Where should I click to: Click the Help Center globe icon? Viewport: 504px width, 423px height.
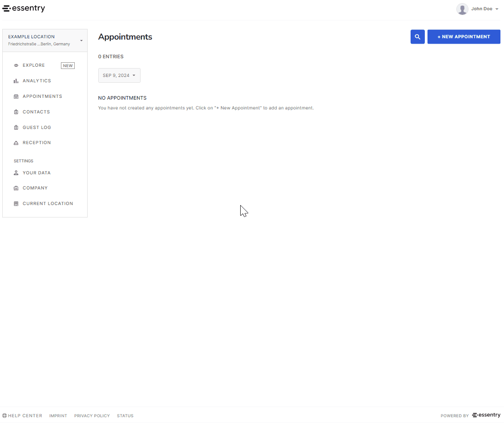tap(4, 415)
